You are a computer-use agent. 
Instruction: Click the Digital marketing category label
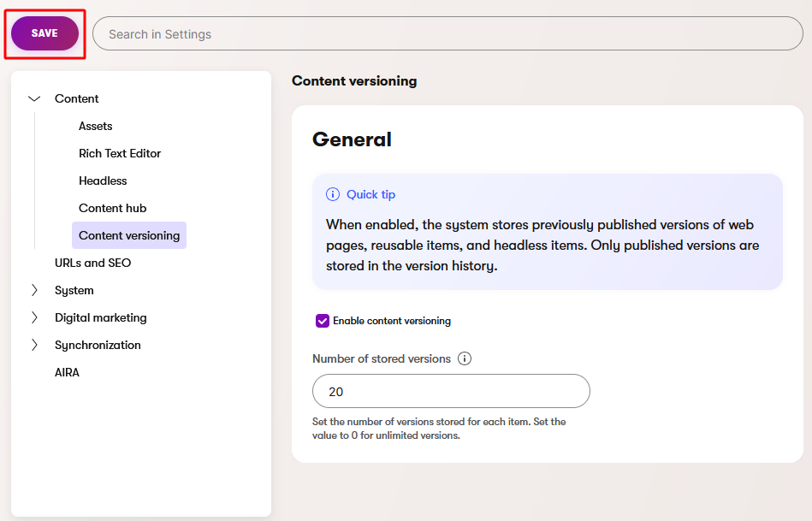[x=101, y=317]
